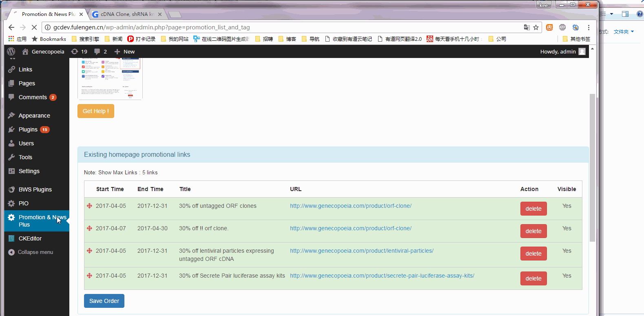
Task: Close the Promotion & News Plus tab
Action: [x=81, y=14]
